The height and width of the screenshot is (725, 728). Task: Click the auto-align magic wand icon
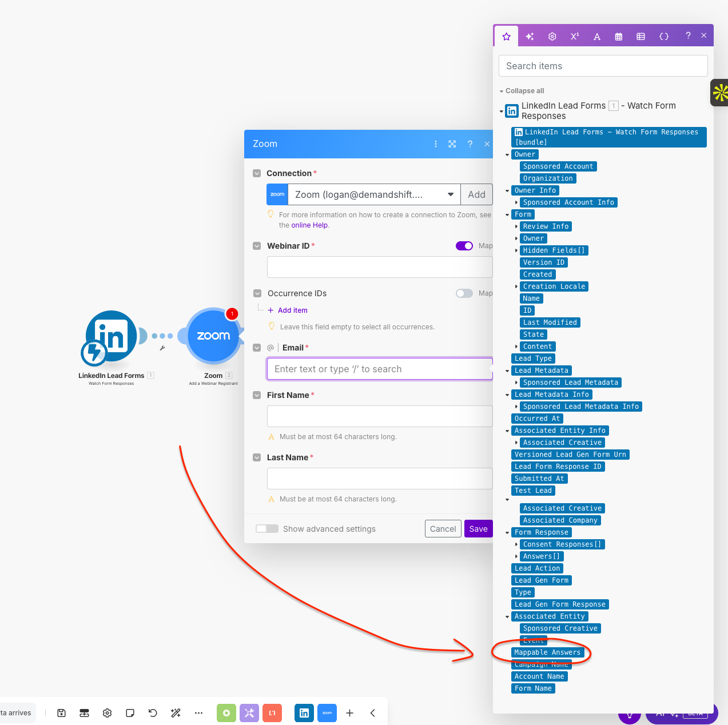(x=176, y=713)
